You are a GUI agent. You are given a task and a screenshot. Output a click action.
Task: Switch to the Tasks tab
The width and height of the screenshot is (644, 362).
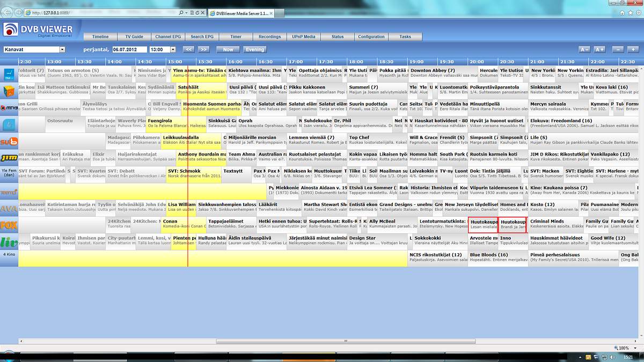[x=405, y=36]
